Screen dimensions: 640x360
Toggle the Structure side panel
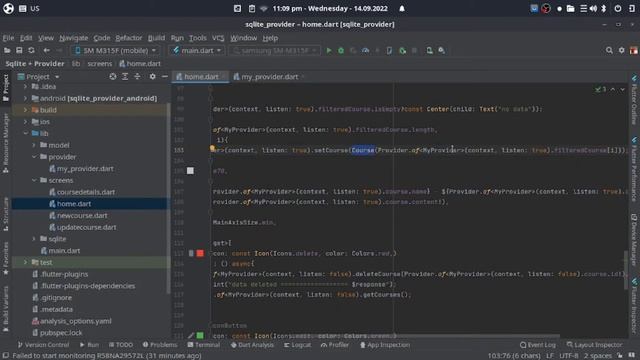pyautogui.click(x=6, y=214)
